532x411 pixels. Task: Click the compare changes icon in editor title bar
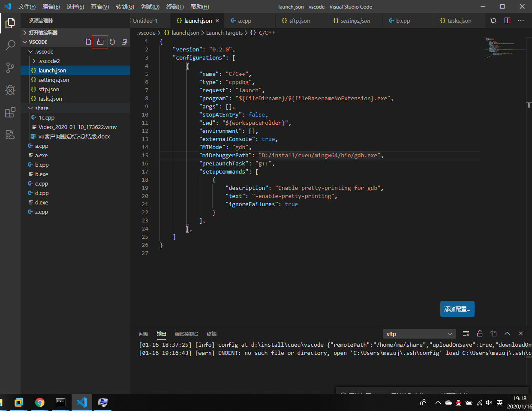(x=493, y=21)
